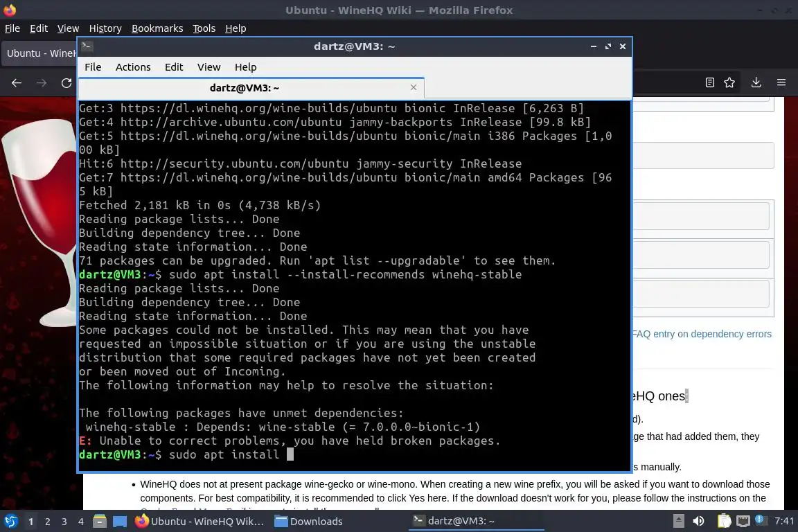Open the terminal File menu

point(93,67)
